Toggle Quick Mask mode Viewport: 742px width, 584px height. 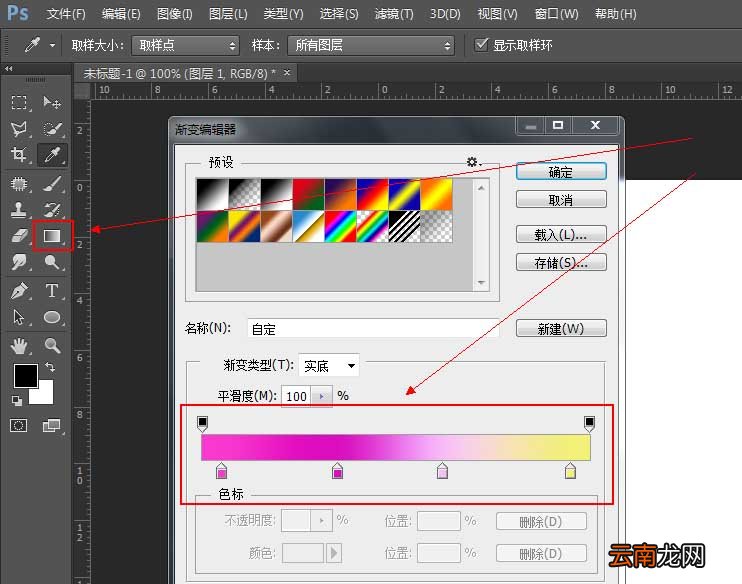(x=18, y=425)
